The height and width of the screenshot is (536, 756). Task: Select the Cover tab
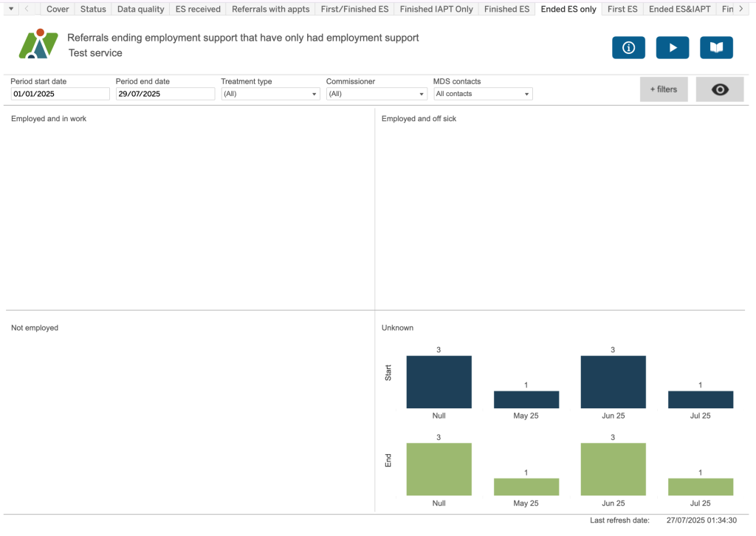coord(58,9)
